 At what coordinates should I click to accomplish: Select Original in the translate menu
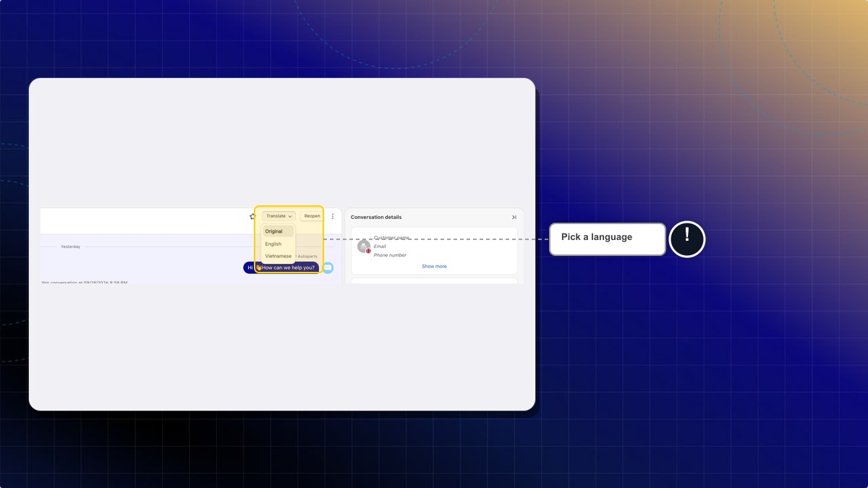click(278, 231)
